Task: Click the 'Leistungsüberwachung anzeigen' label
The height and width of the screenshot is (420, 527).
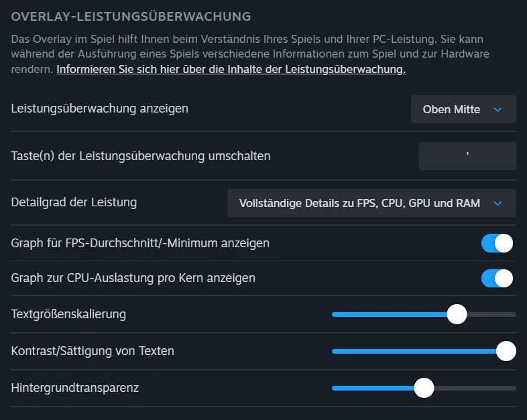Action: pyautogui.click(x=100, y=108)
